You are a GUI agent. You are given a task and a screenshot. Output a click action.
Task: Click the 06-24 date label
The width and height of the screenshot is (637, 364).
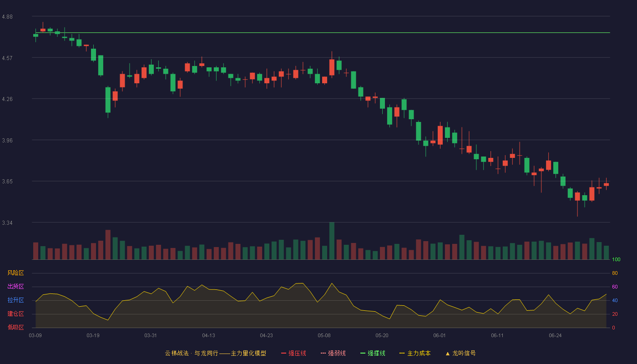555,335
